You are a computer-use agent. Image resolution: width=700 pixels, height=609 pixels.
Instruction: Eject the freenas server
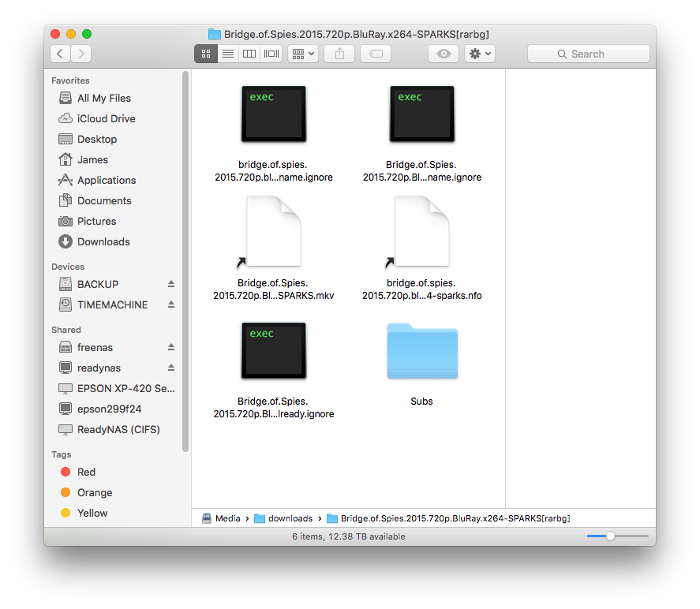[x=171, y=347]
